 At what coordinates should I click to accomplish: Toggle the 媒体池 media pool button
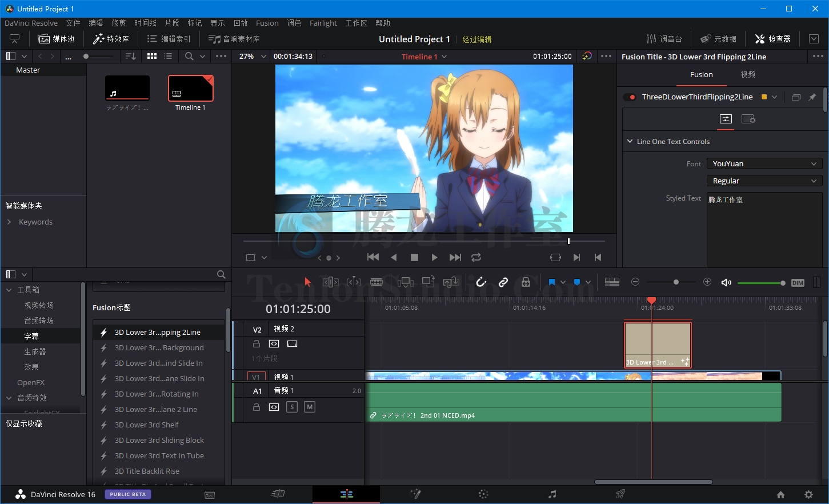[56, 39]
